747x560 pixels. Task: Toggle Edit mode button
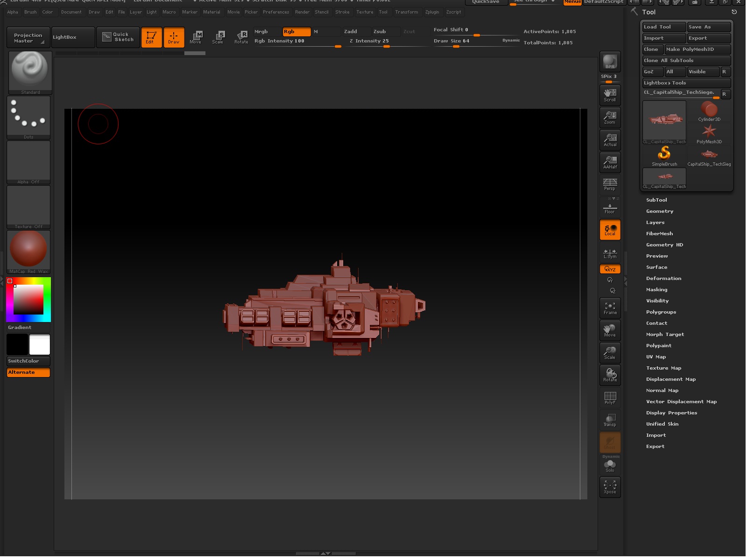151,37
